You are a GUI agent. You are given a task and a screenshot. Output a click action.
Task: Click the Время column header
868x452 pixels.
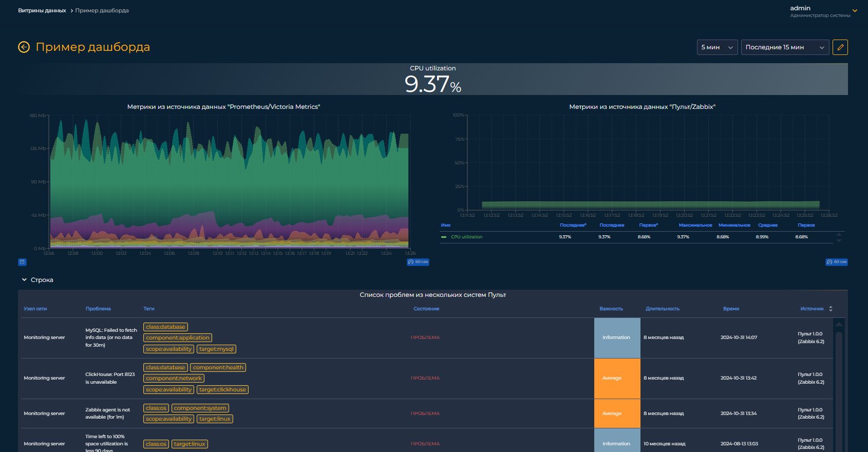pyautogui.click(x=731, y=309)
